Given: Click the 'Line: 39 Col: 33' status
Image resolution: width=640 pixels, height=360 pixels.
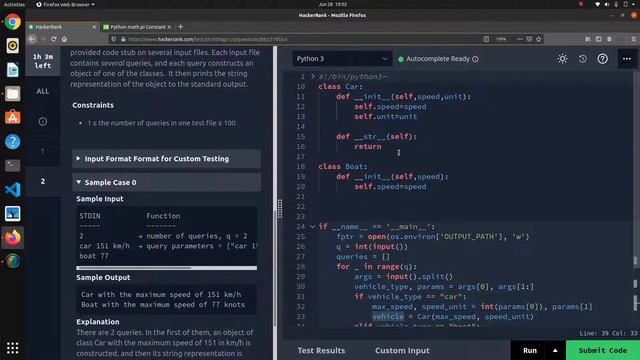Looking at the screenshot, I should (x=608, y=333).
